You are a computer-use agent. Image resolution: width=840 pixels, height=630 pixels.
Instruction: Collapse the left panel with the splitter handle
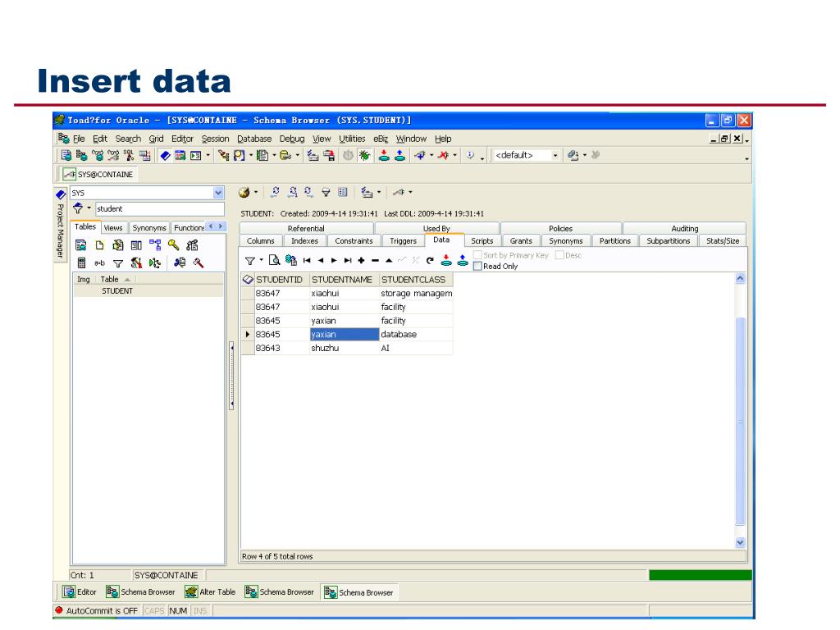[x=231, y=376]
